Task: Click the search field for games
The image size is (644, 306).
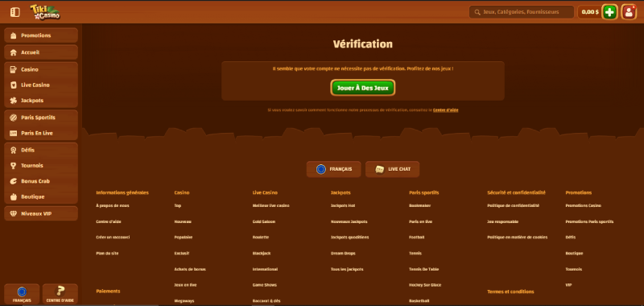Action: click(x=522, y=12)
